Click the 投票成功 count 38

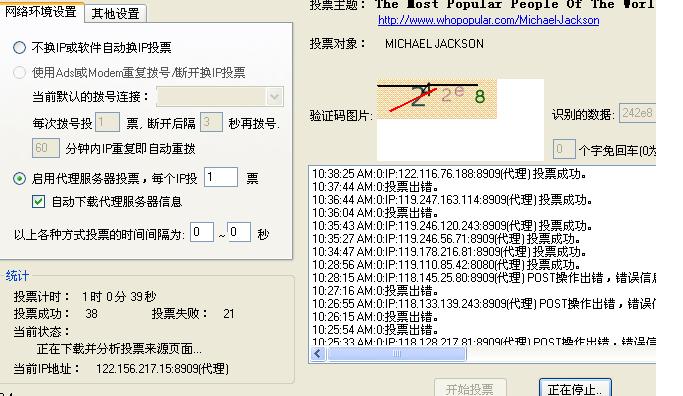91,314
